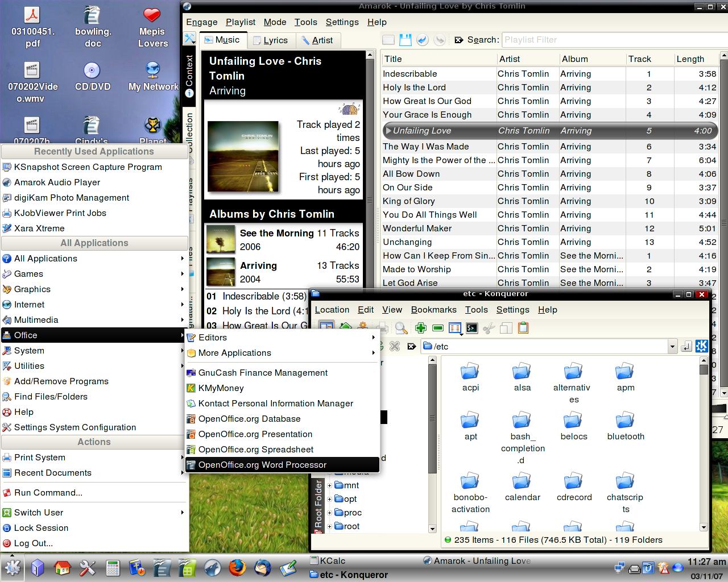Select the Context vertical sidebar tab
Viewport: 728px width, 582px height.
[x=189, y=76]
